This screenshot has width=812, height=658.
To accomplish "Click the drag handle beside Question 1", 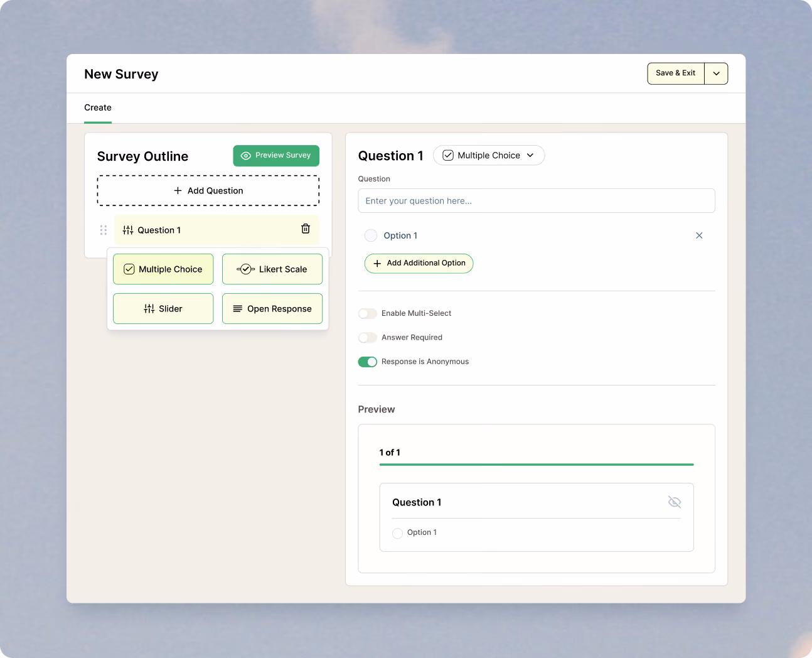I will tap(104, 230).
